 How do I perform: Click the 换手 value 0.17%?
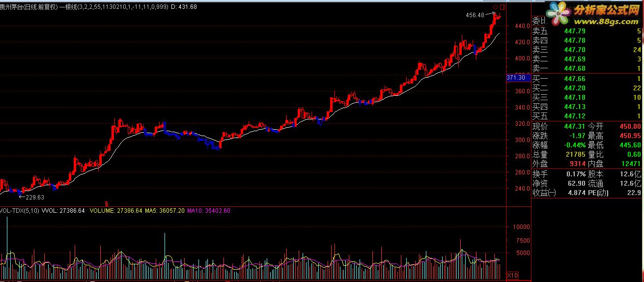(x=575, y=174)
